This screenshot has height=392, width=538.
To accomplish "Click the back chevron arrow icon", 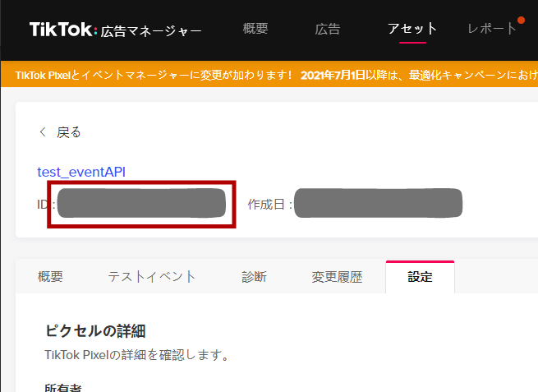I will (x=42, y=132).
